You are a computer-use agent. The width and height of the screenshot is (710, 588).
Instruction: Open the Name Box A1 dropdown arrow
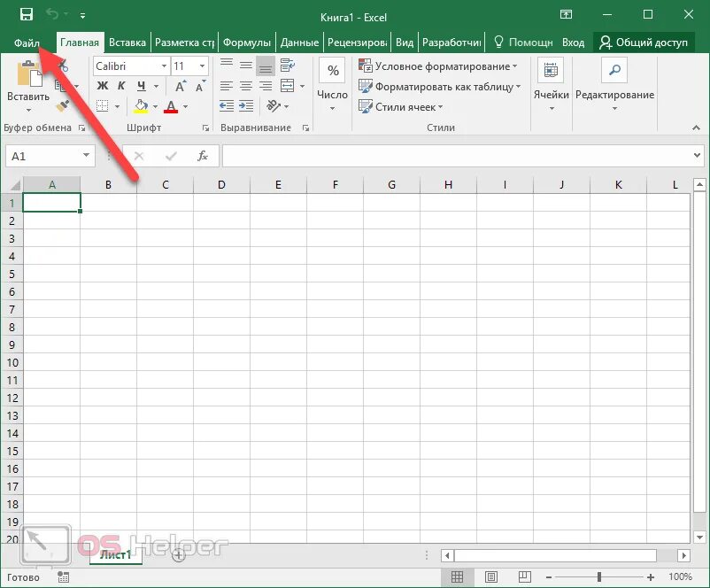pyautogui.click(x=86, y=155)
